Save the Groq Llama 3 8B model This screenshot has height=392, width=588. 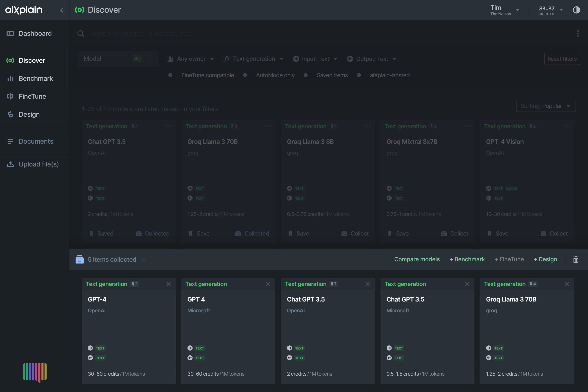[x=299, y=233]
